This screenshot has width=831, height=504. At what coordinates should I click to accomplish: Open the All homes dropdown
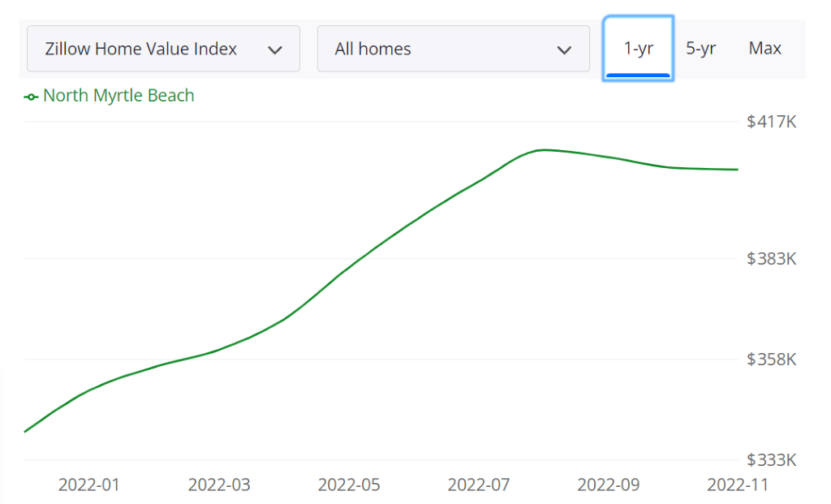coord(453,49)
